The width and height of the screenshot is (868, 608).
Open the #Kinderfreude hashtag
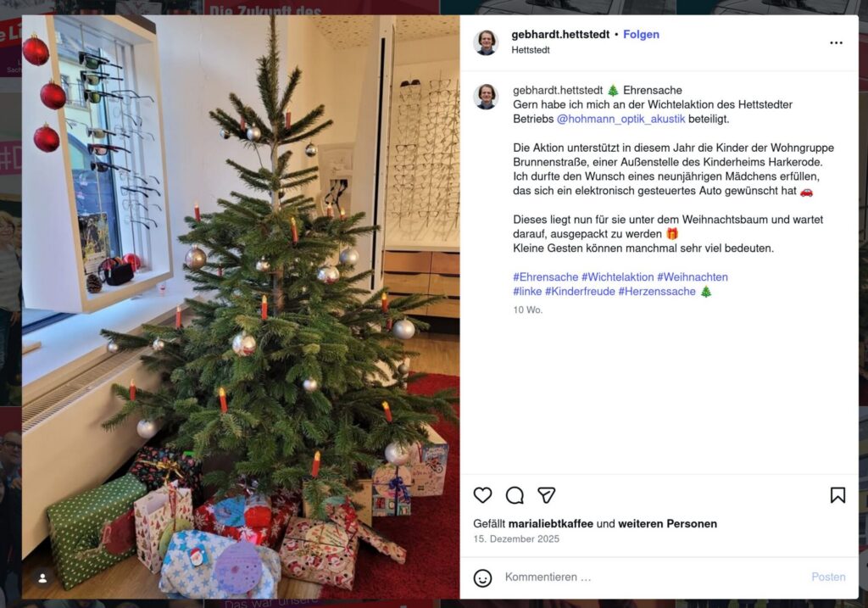pos(580,291)
